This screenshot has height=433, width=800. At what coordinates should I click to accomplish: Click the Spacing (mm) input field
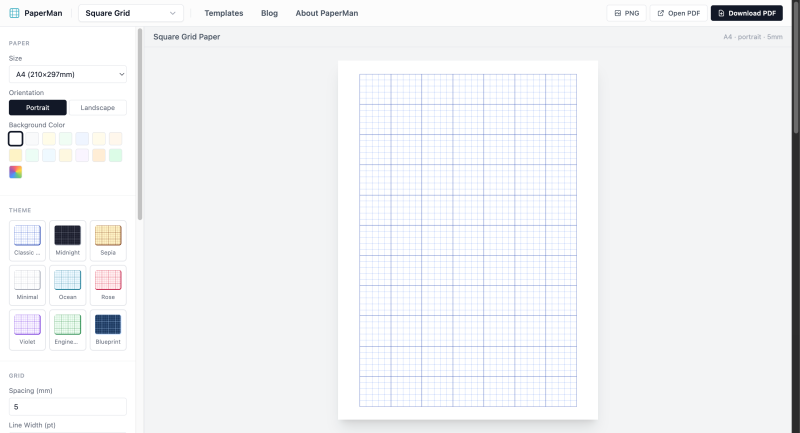(x=68, y=407)
